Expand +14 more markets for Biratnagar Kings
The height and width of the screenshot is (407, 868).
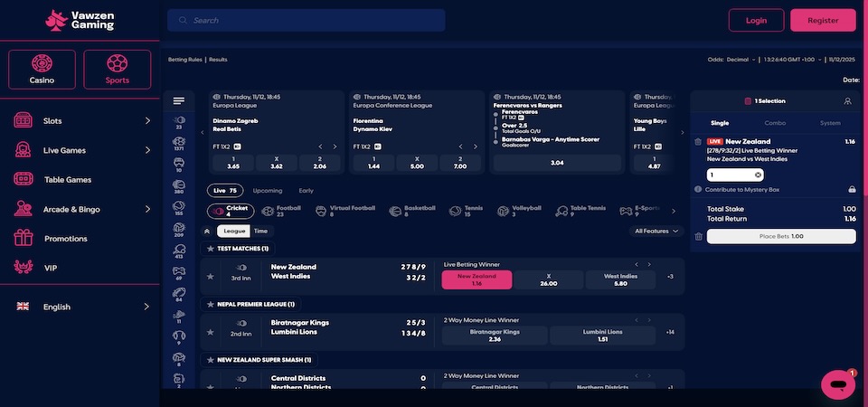point(670,332)
